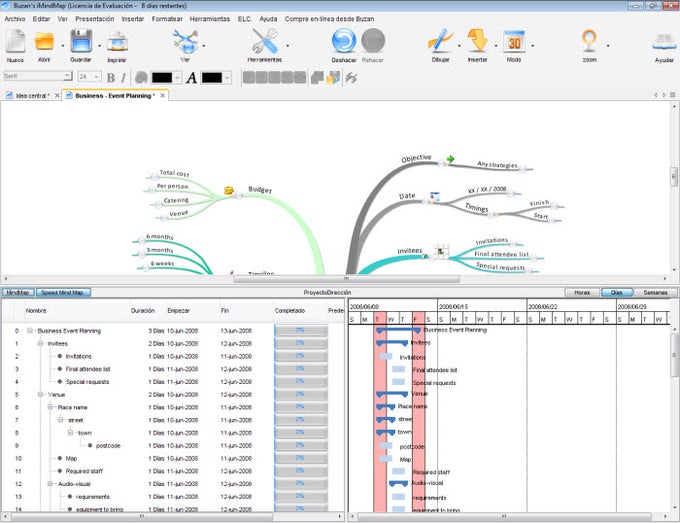Viewport: 680px width, 523px height.
Task: Click the Completado column header
Action: pyautogui.click(x=290, y=311)
